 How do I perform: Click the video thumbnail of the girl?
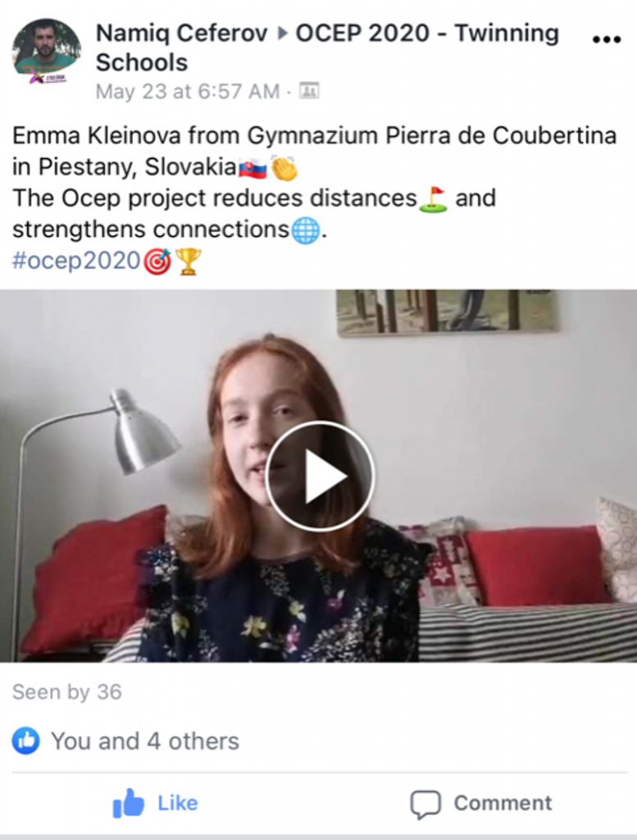[318, 477]
